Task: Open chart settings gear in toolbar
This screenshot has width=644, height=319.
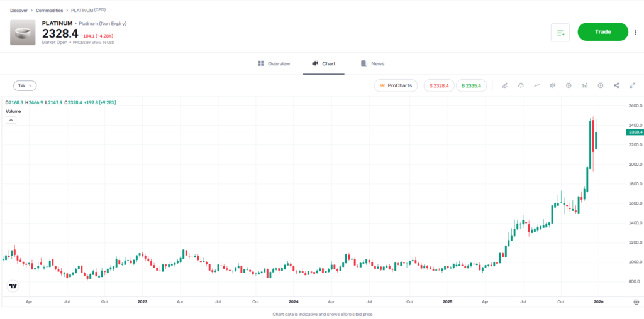Action: 569,85
